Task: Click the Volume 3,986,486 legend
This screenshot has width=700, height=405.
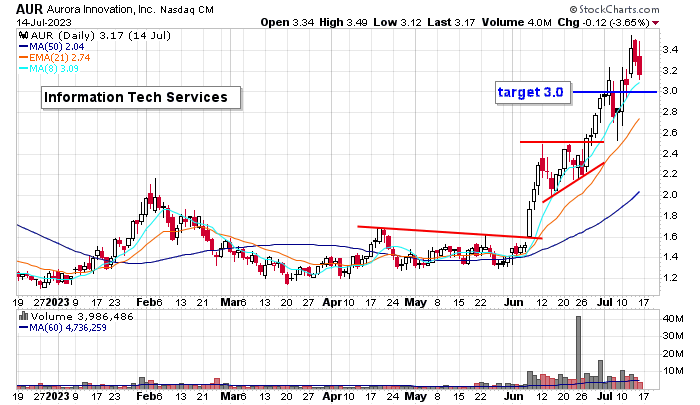Action: tap(82, 317)
